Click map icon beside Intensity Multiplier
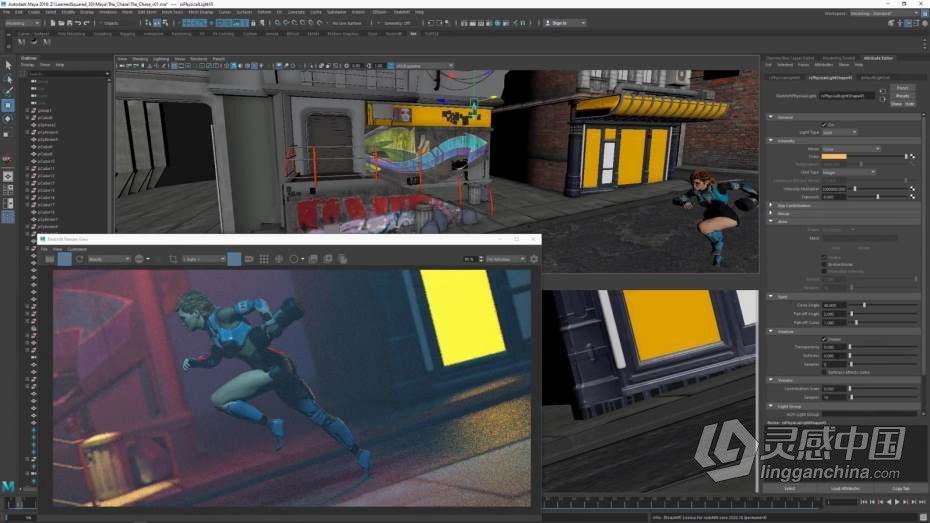930x523 pixels. click(x=912, y=189)
